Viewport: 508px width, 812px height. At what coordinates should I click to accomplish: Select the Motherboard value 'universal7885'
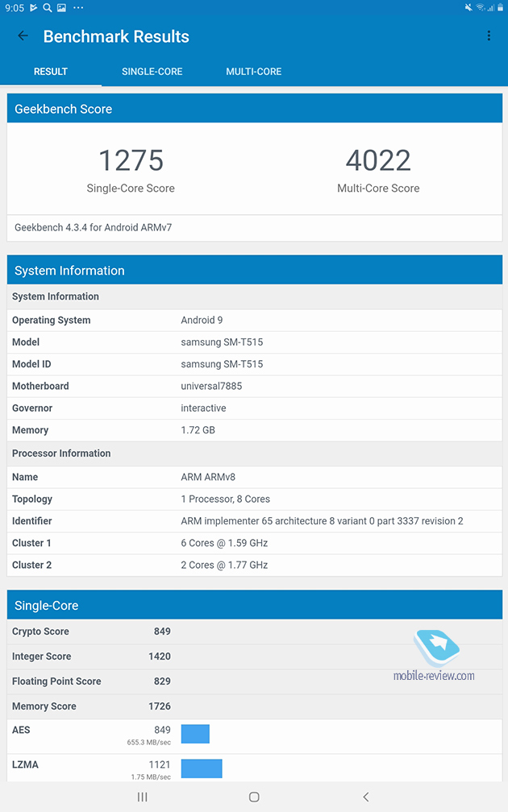coord(211,386)
